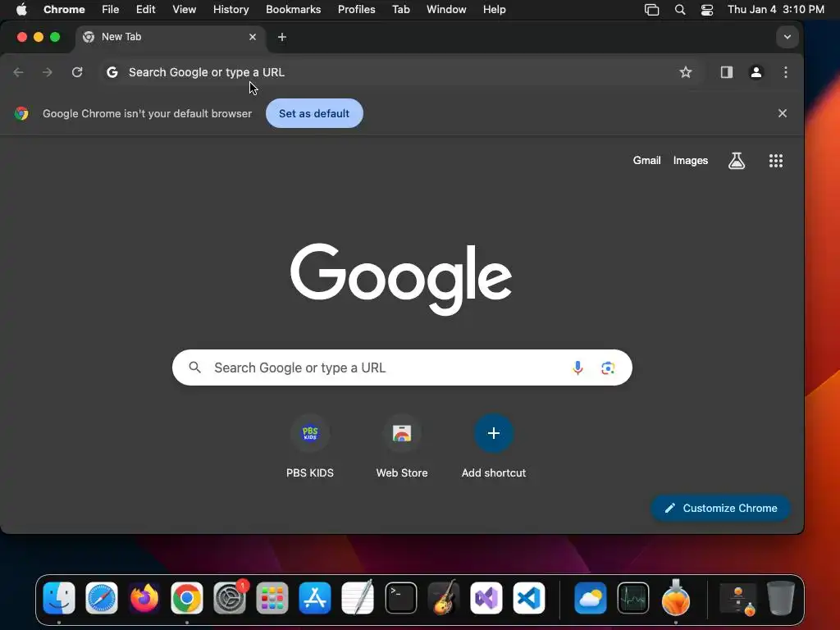This screenshot has height=630, width=840.
Task: Open the Chrome application menu
Action: click(64, 10)
